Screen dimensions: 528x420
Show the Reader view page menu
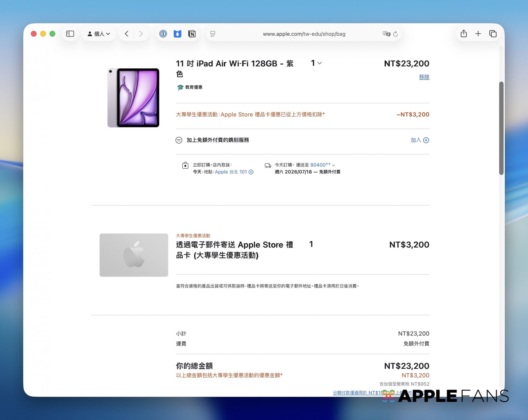[213, 34]
